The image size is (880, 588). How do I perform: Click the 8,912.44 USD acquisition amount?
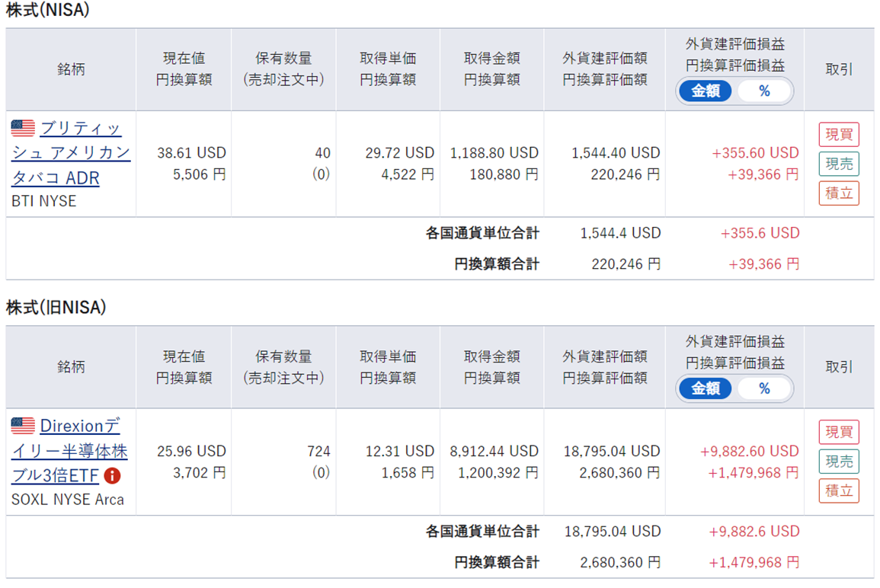[494, 451]
